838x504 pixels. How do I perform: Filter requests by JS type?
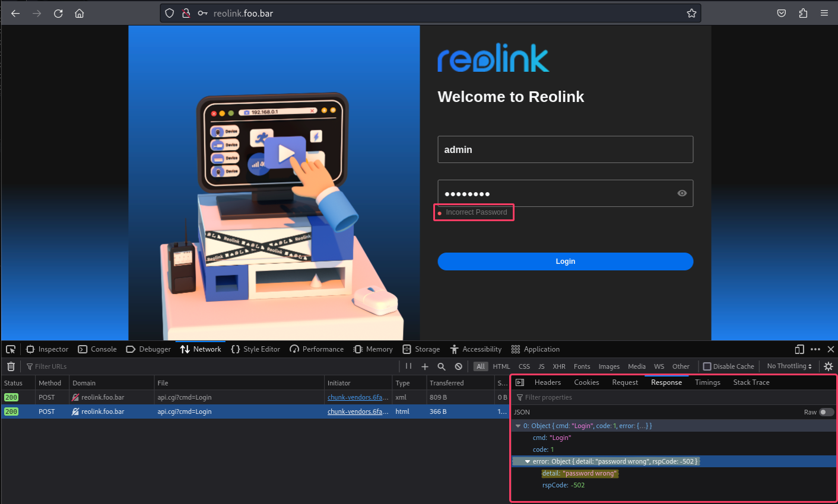click(541, 366)
